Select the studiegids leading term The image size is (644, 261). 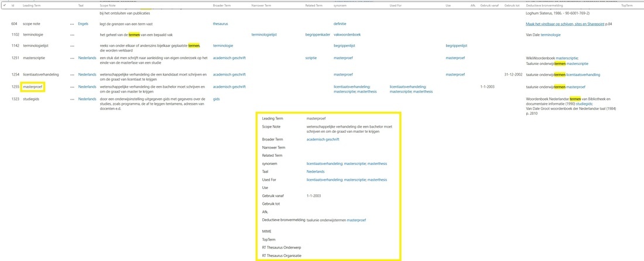[x=30, y=99]
